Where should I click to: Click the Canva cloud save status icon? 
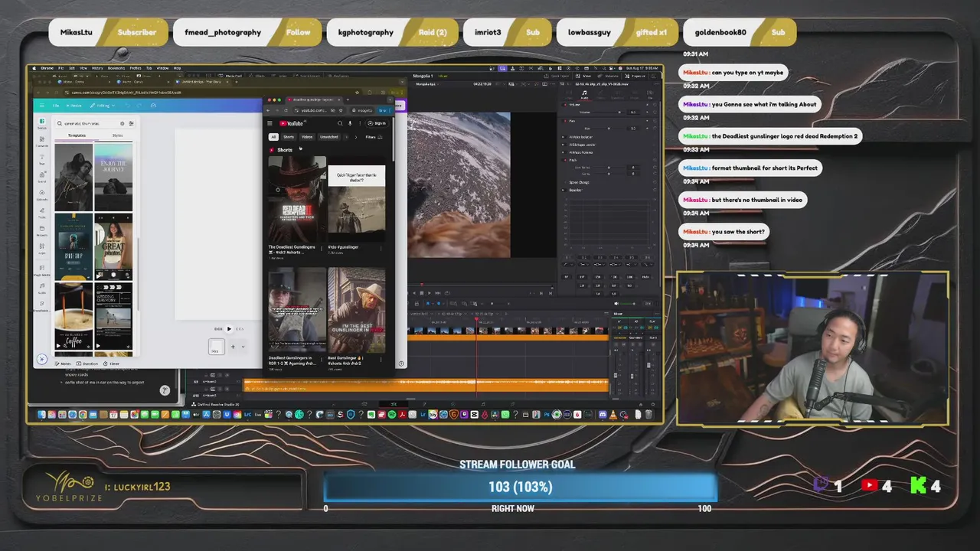(153, 106)
